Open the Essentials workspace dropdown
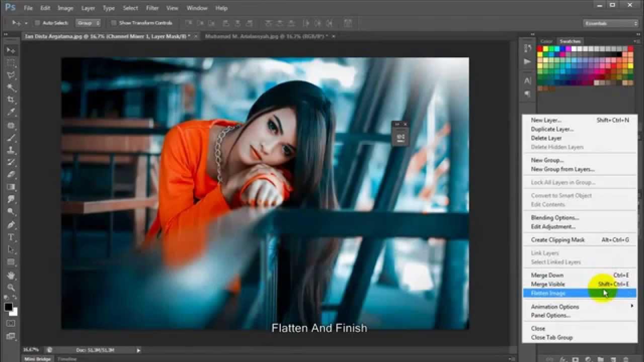The height and width of the screenshot is (362, 644). coord(610,23)
